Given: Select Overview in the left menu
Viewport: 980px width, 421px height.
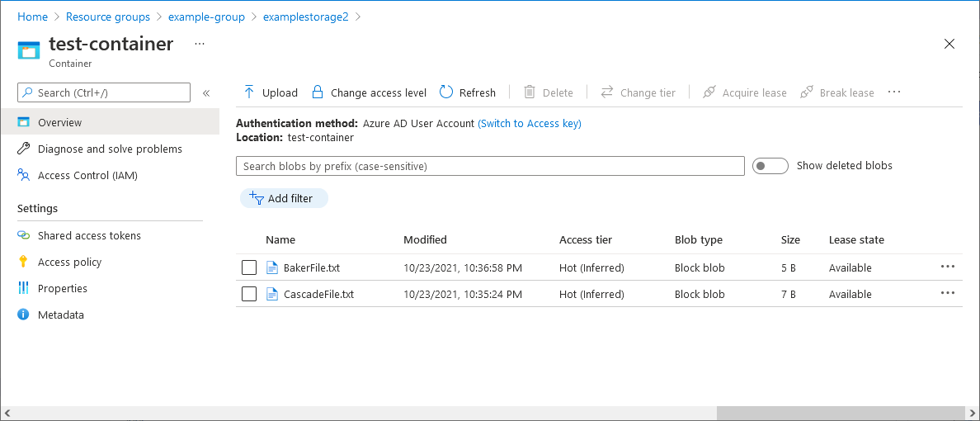Looking at the screenshot, I should pyautogui.click(x=59, y=122).
